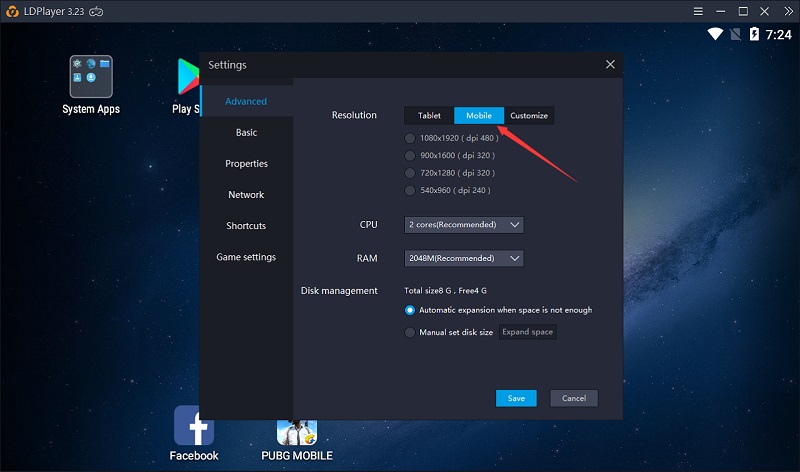Open the RAM size dropdown
The height and width of the screenshot is (472, 800).
pyautogui.click(x=464, y=258)
